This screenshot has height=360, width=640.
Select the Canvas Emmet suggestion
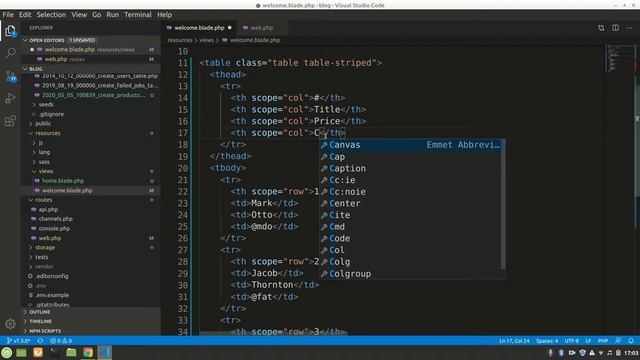point(410,145)
